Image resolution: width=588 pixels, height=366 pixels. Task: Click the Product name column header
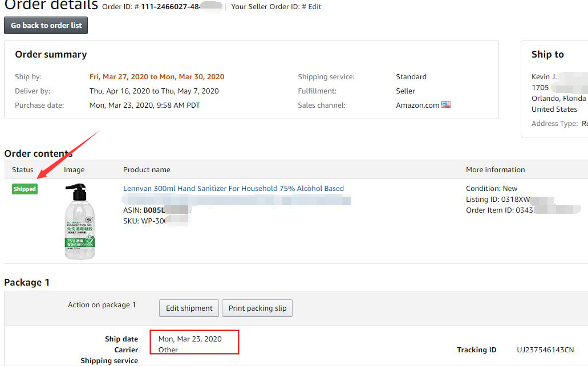[147, 169]
